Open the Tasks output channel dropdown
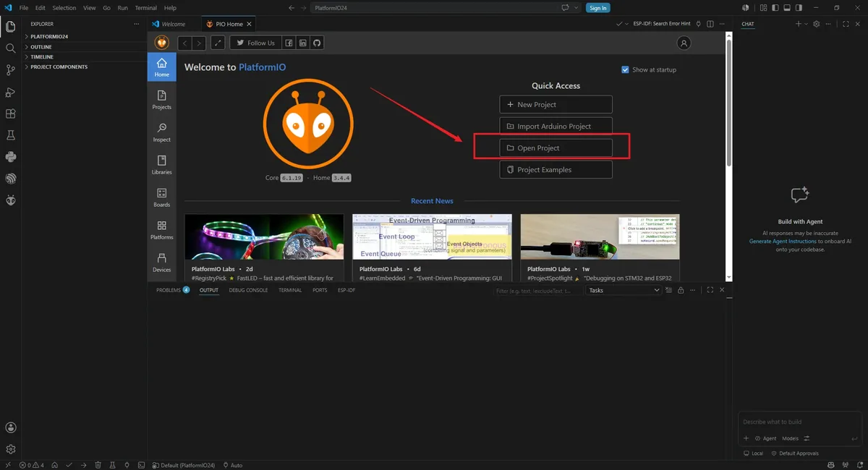 click(x=624, y=290)
